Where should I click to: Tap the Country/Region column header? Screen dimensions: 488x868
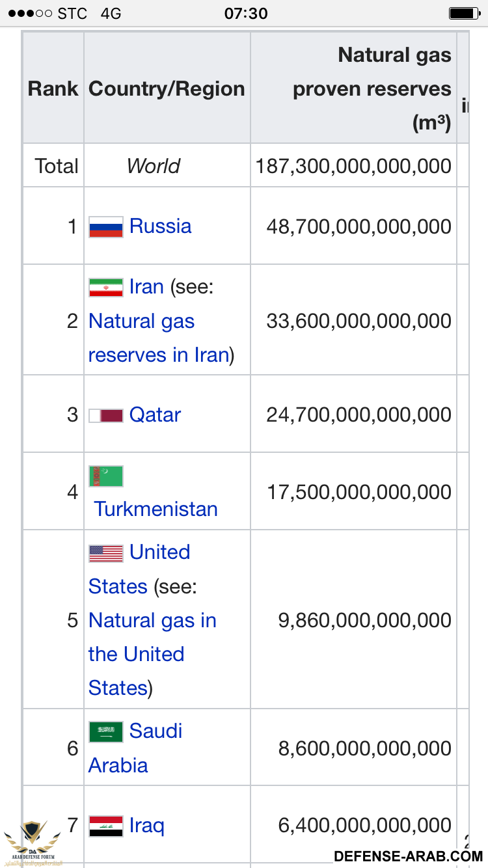pos(167,88)
